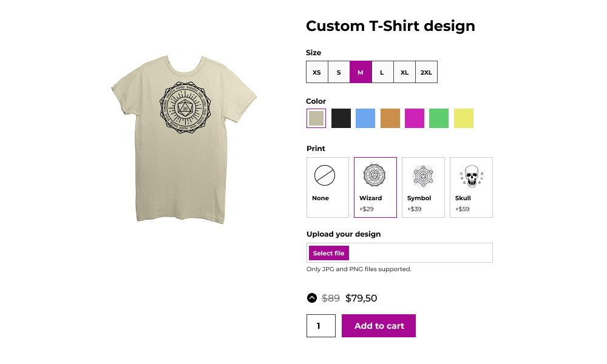Select the magenta color swatch

click(x=415, y=118)
